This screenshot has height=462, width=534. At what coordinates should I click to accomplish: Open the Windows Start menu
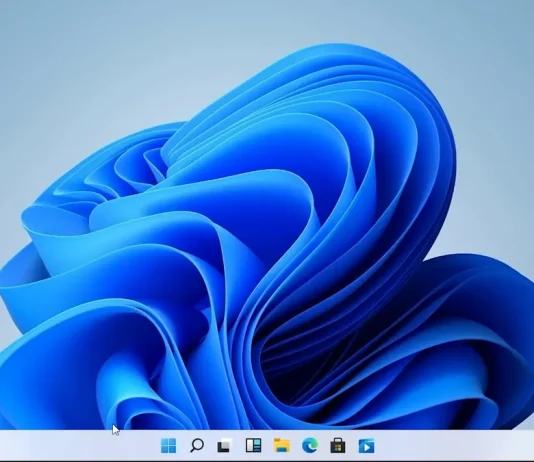168,445
